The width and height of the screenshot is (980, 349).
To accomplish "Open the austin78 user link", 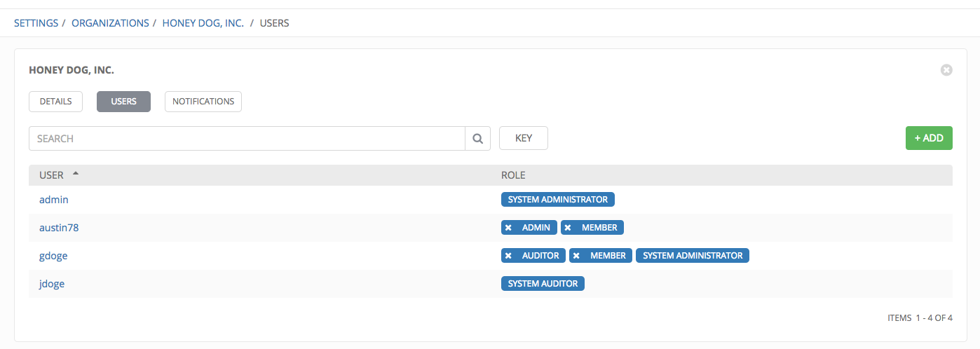I will point(54,228).
